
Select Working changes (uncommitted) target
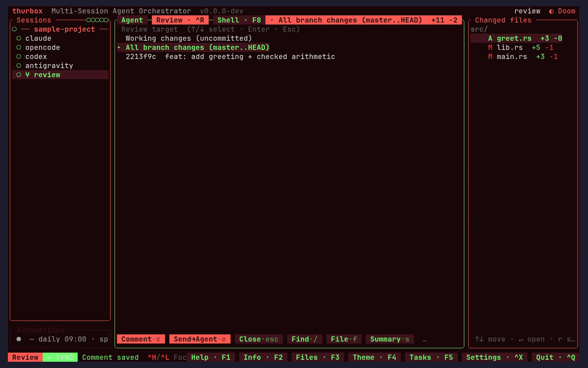pos(189,38)
